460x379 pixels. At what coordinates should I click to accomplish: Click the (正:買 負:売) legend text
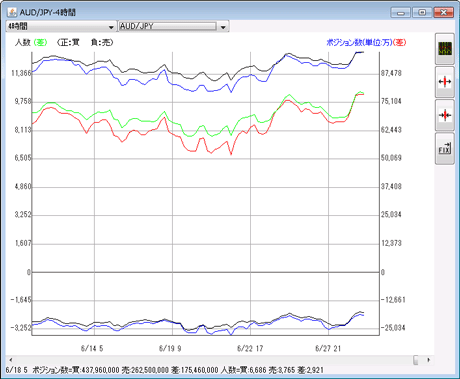coord(85,42)
